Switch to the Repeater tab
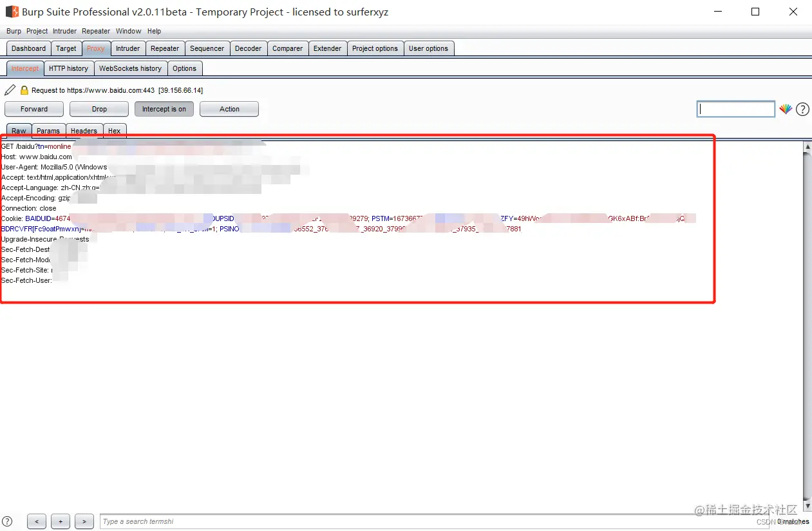The image size is (812, 531). [x=165, y=48]
